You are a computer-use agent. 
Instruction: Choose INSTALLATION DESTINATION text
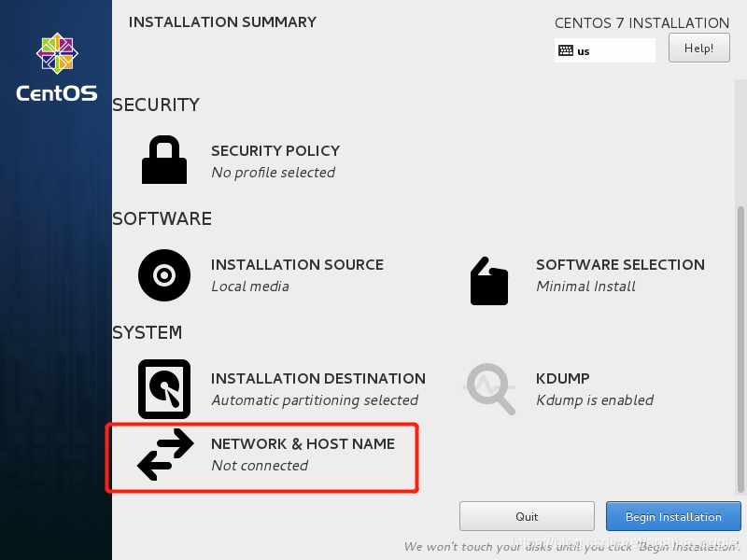tap(318, 378)
